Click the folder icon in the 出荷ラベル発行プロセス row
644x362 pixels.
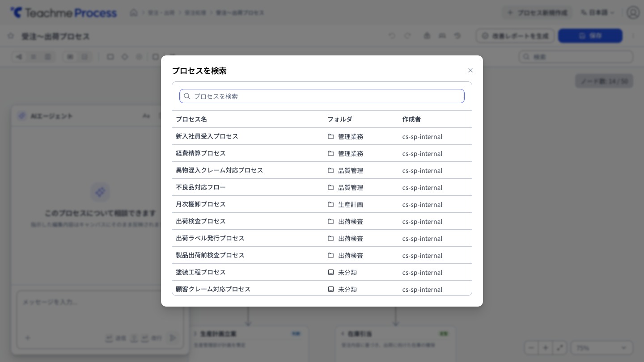(331, 238)
